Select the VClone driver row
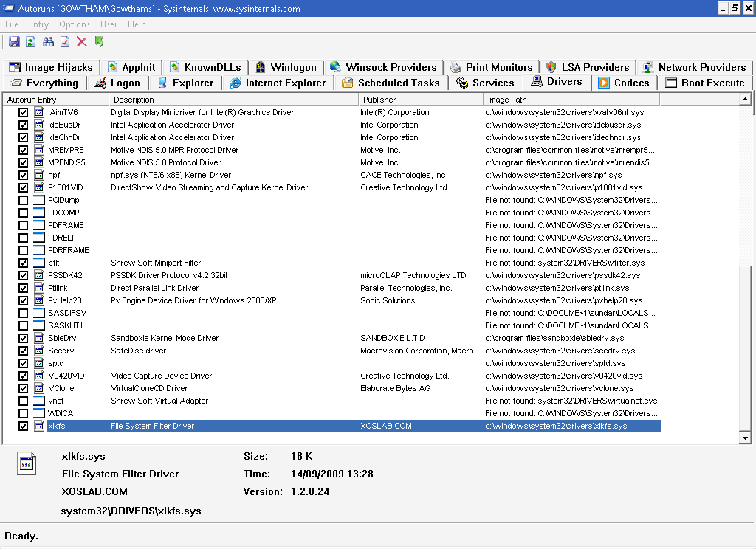 tap(331, 388)
